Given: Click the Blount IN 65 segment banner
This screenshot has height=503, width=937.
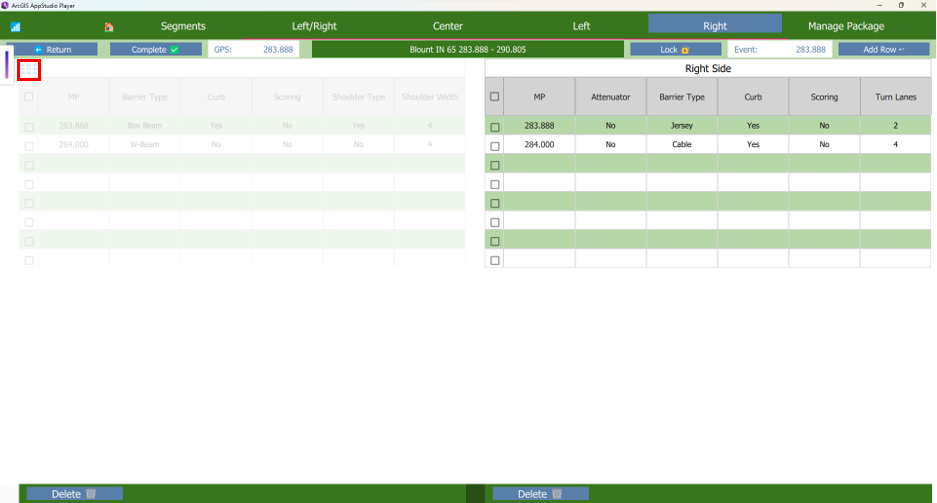Looking at the screenshot, I should click(468, 50).
